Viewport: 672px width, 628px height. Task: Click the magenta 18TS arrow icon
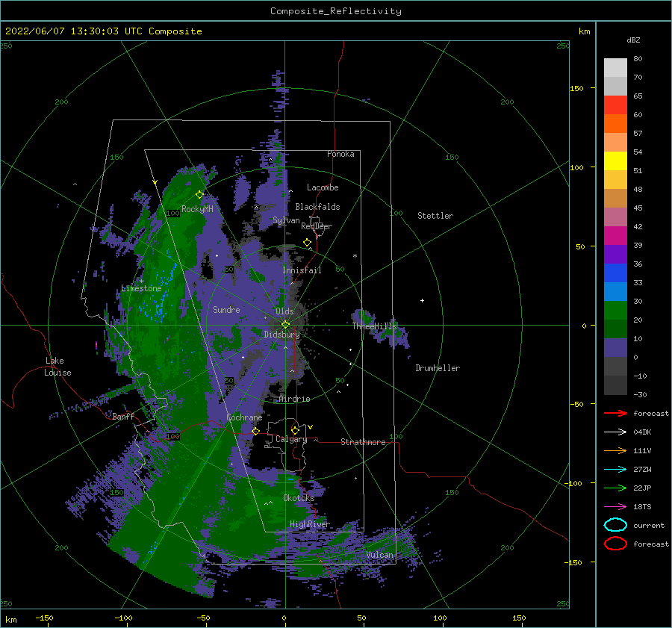pos(615,507)
